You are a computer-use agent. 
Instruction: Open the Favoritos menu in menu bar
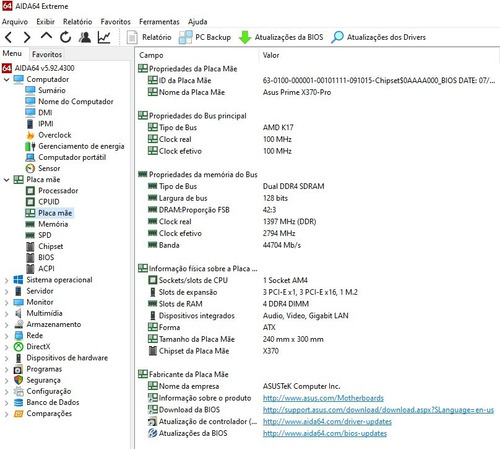(x=116, y=22)
